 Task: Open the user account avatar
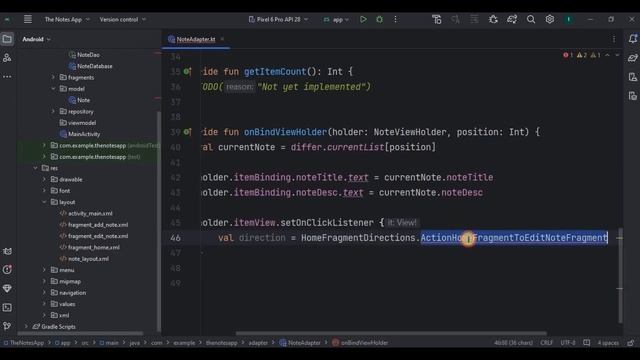tap(568, 19)
